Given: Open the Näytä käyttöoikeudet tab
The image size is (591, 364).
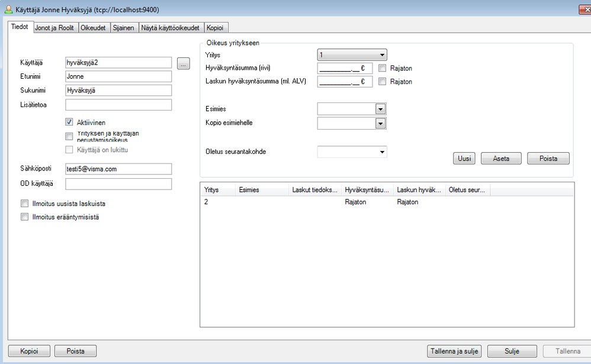Looking at the screenshot, I should pos(170,28).
